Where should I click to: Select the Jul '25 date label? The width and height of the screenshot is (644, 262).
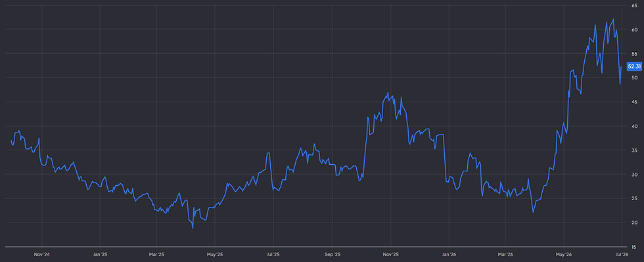(273, 255)
